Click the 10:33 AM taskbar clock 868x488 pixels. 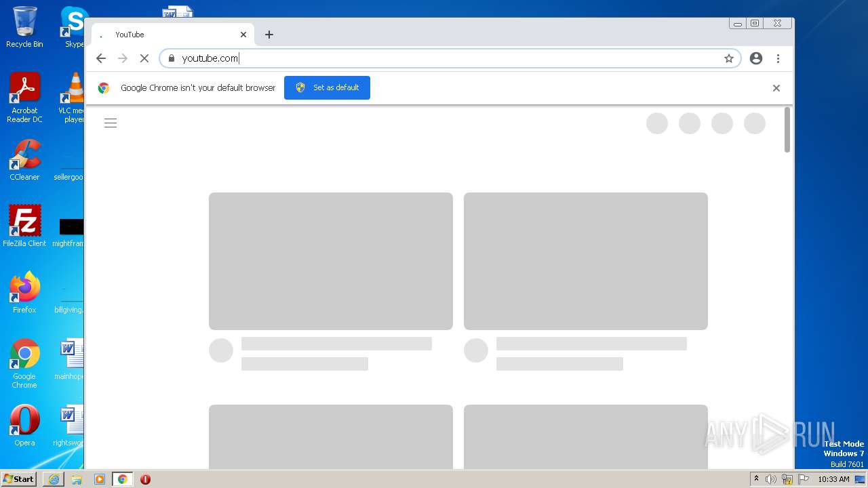[x=833, y=479]
